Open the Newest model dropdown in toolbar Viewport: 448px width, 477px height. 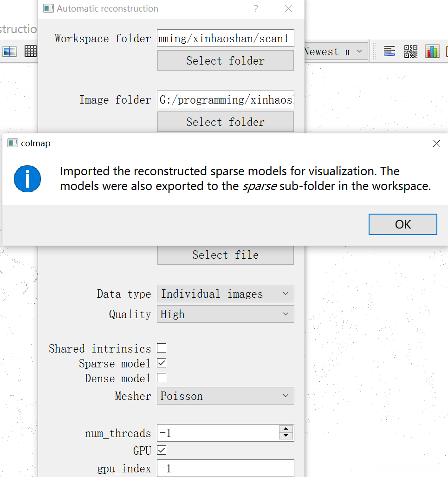(x=333, y=52)
